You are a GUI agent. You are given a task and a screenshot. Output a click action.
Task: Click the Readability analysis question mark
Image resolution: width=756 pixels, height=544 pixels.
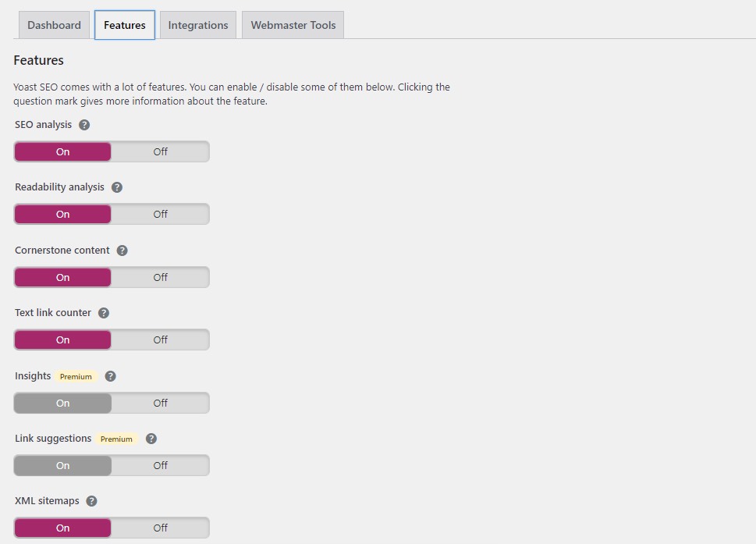click(116, 187)
